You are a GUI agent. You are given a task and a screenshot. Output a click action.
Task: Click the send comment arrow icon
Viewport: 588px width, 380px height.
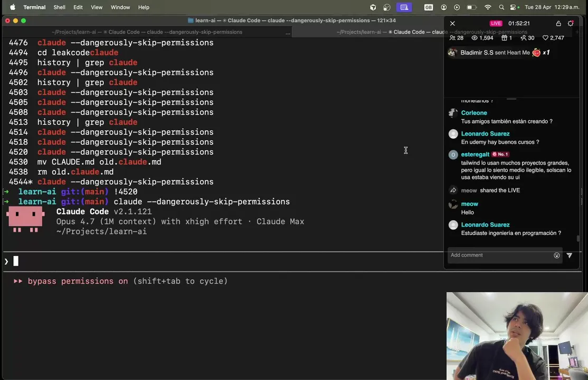point(569,255)
